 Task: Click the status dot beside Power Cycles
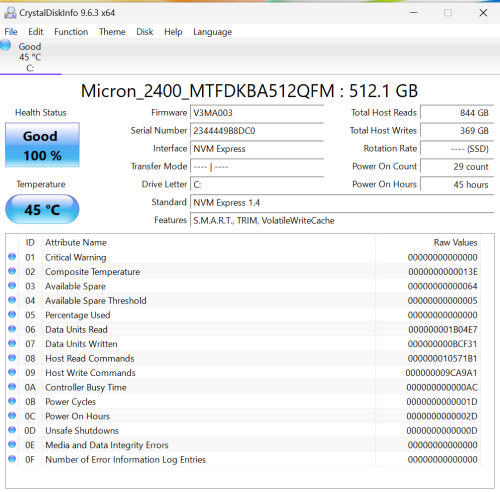coord(12,401)
